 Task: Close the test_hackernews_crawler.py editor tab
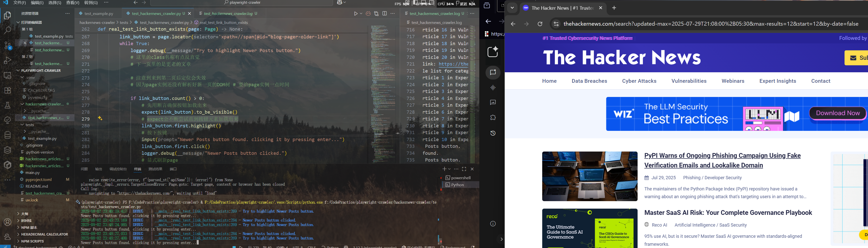click(189, 13)
